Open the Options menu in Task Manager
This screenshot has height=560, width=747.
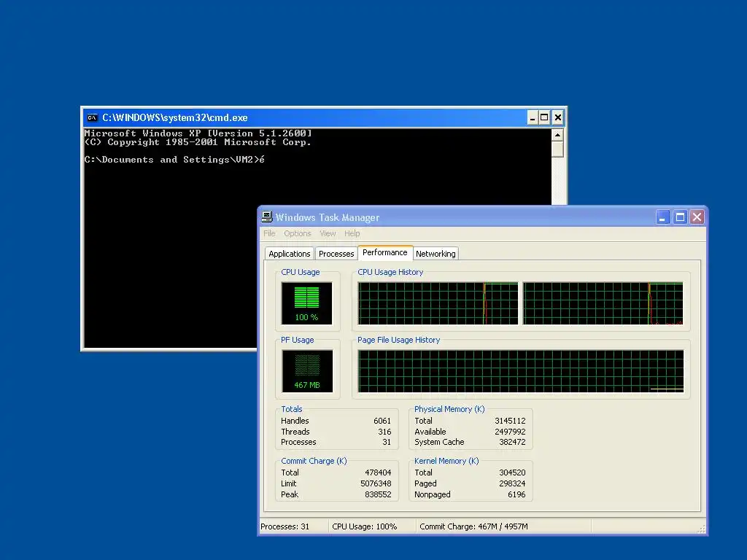298,233
